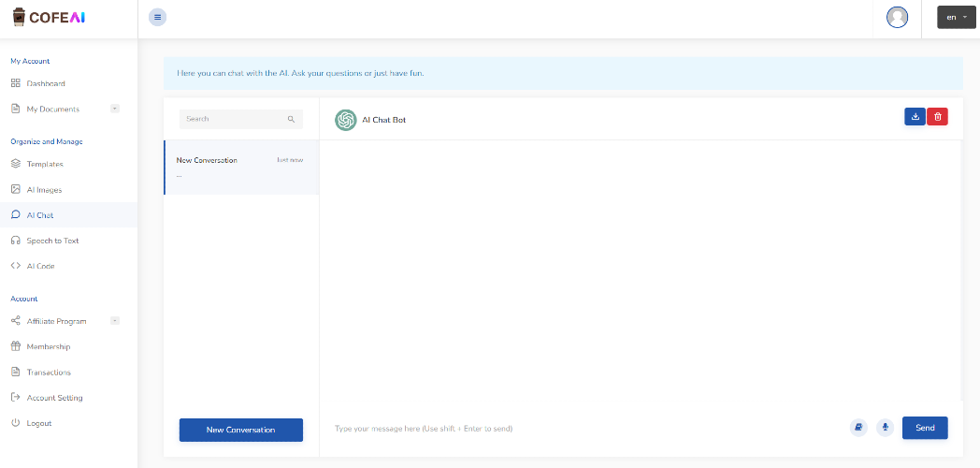980x468 pixels.
Task: Click the Templates layers icon
Action: (x=16, y=164)
